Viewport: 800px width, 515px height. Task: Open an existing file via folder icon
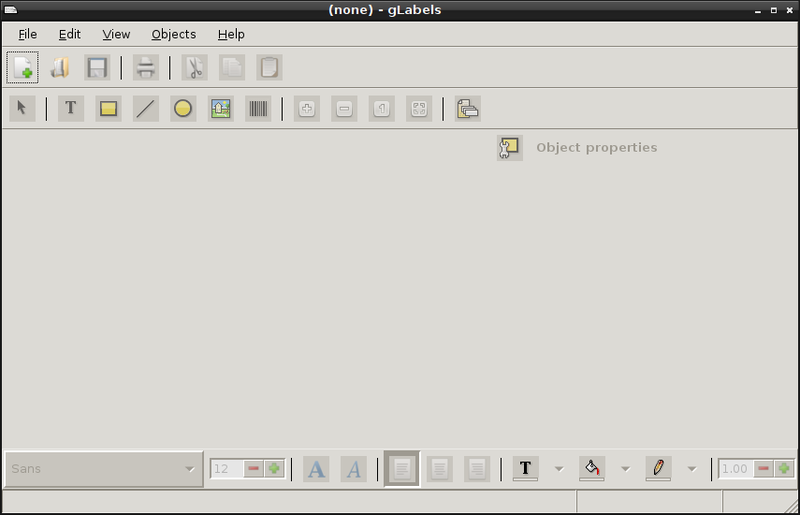click(60, 67)
